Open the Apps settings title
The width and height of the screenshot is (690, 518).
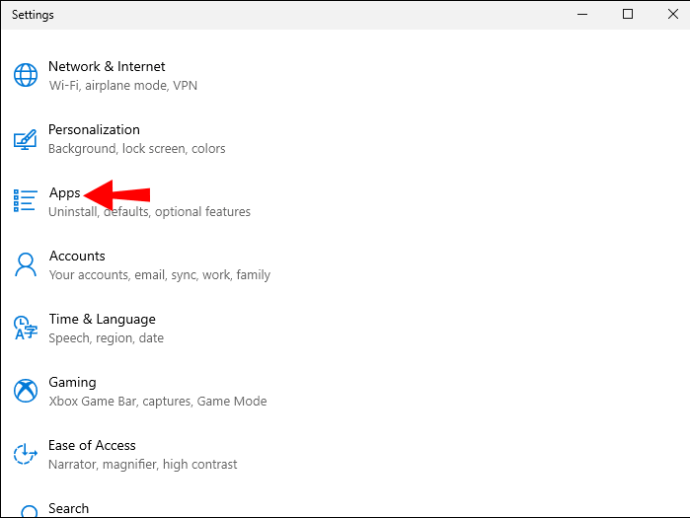click(x=65, y=193)
